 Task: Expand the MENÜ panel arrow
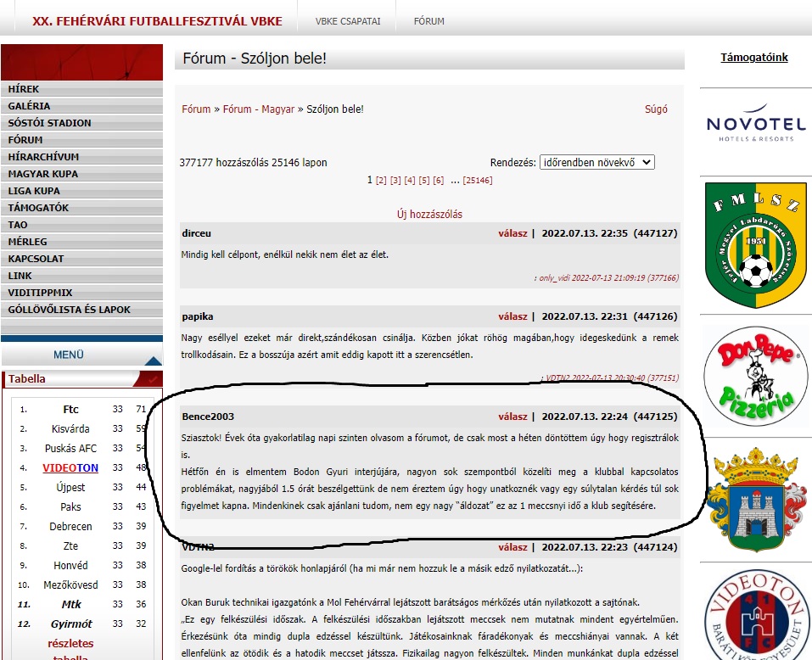(x=153, y=360)
